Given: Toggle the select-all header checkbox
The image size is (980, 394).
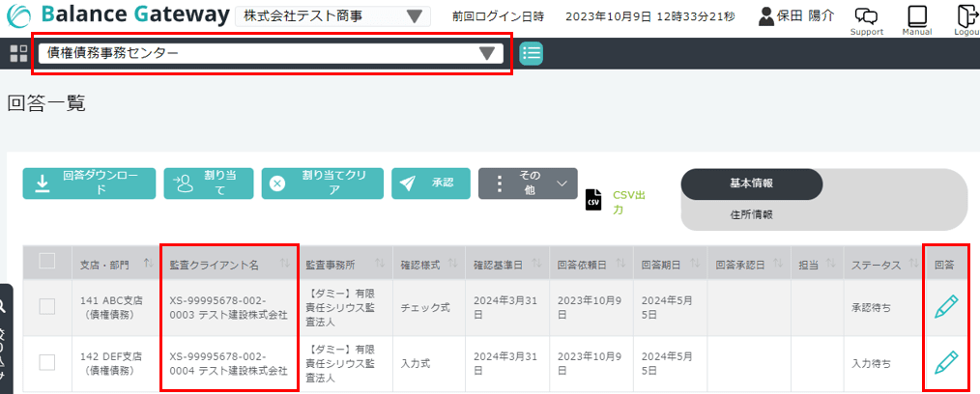Looking at the screenshot, I should pyautogui.click(x=47, y=261).
